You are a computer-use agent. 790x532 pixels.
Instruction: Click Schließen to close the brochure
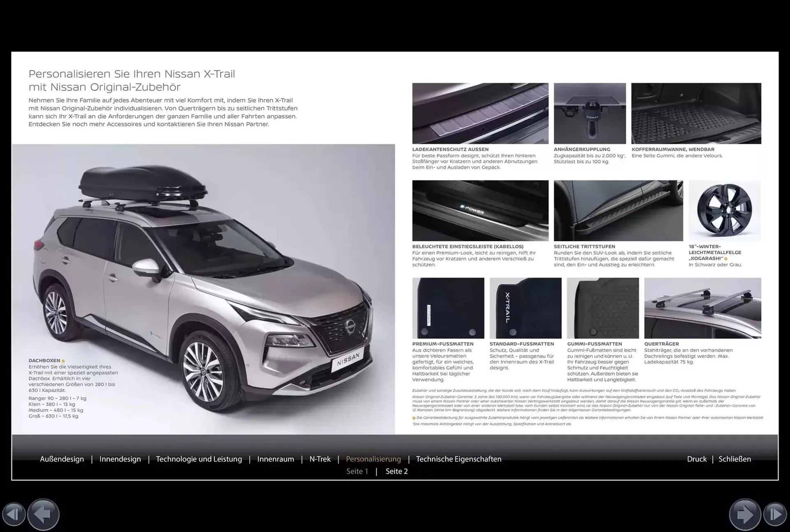click(735, 459)
